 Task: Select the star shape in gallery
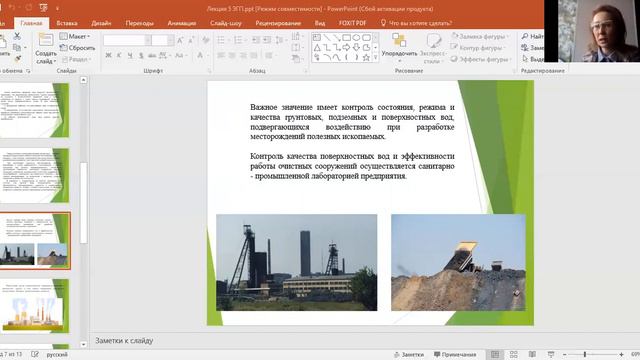pyautogui.click(x=366, y=58)
